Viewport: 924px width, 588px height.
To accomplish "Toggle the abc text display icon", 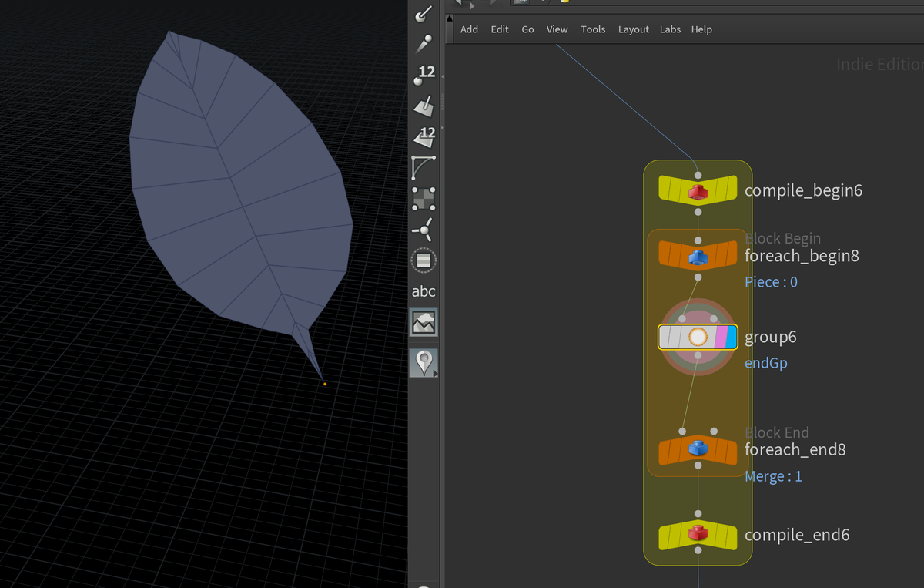I will [x=423, y=291].
